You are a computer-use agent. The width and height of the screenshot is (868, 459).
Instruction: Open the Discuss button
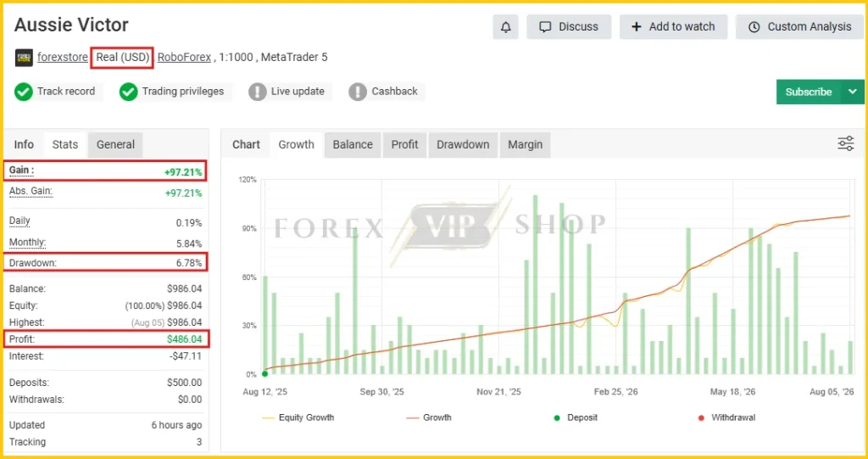click(x=569, y=27)
